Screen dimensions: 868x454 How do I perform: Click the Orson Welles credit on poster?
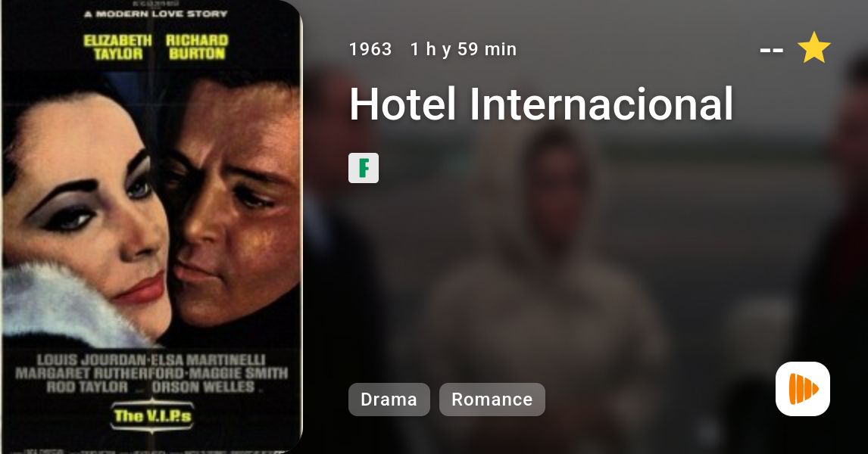click(x=203, y=387)
